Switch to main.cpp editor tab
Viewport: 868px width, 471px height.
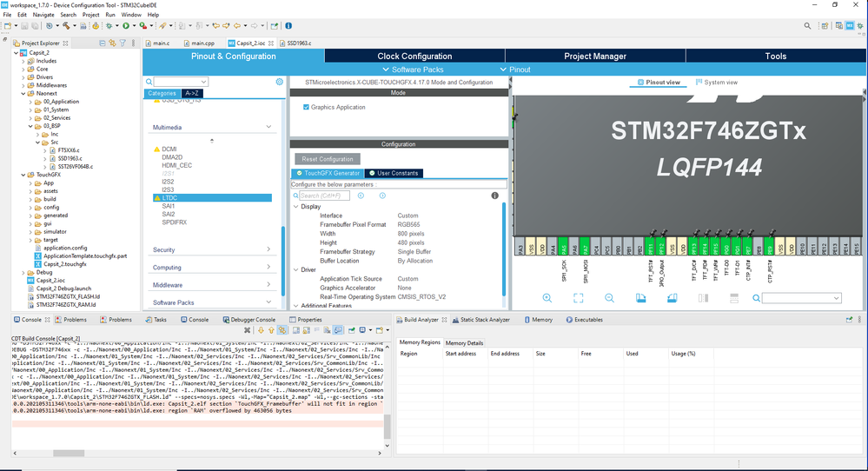click(x=202, y=43)
